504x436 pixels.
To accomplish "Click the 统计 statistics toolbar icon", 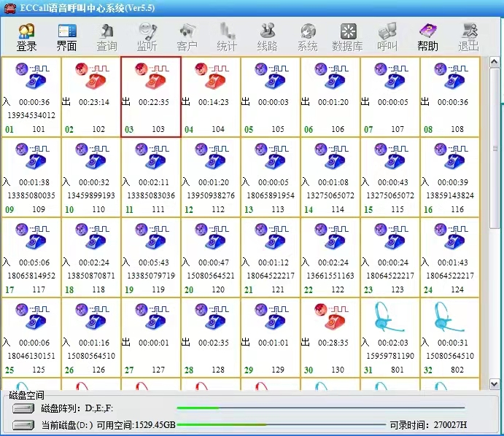I will 227,37.
